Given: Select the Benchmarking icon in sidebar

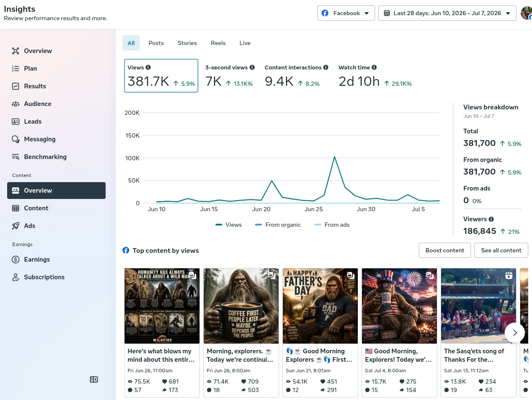Looking at the screenshot, I should 16,157.
